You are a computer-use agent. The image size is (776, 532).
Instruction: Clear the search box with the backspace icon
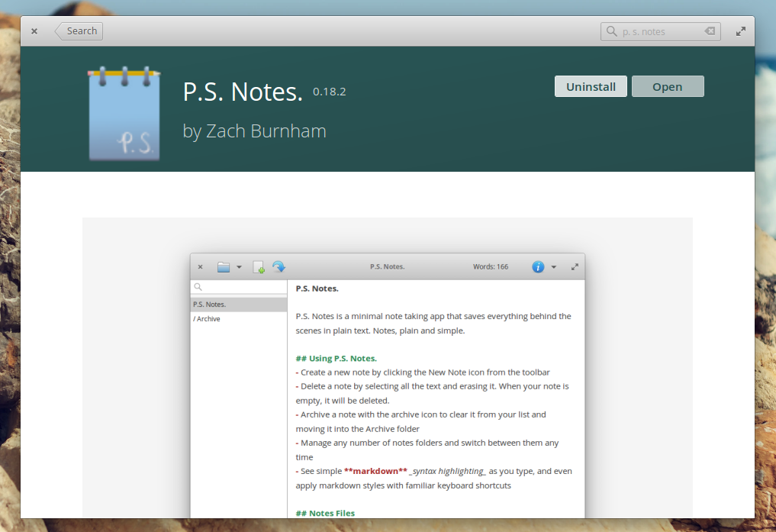coord(708,31)
